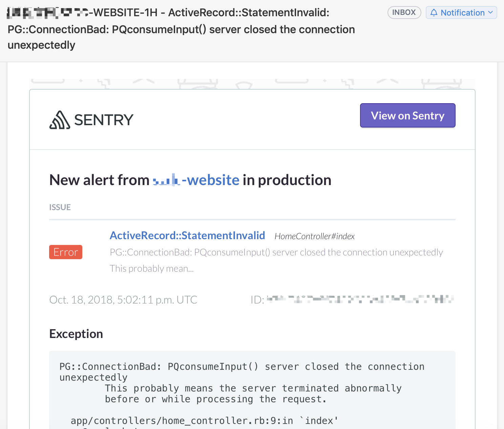The width and height of the screenshot is (504, 429).
Task: Click the ISSUE section label
Action: click(60, 207)
